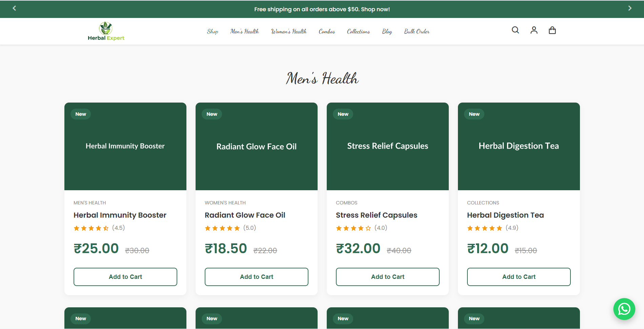Go back using left banner arrow
Viewport: 644px width, 329px height.
coord(14,8)
